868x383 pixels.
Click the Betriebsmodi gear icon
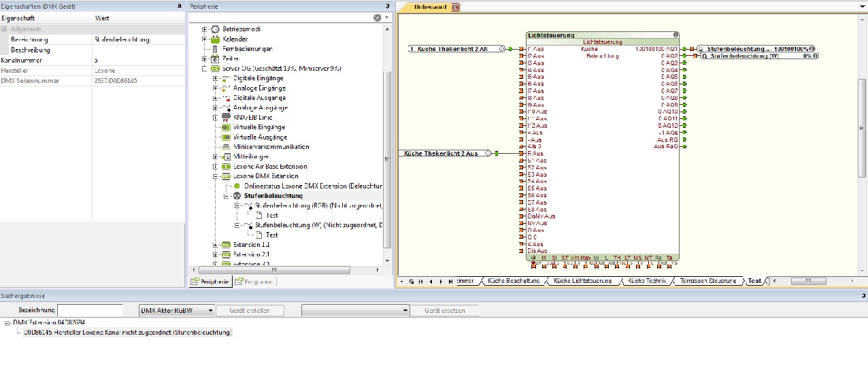(216, 29)
